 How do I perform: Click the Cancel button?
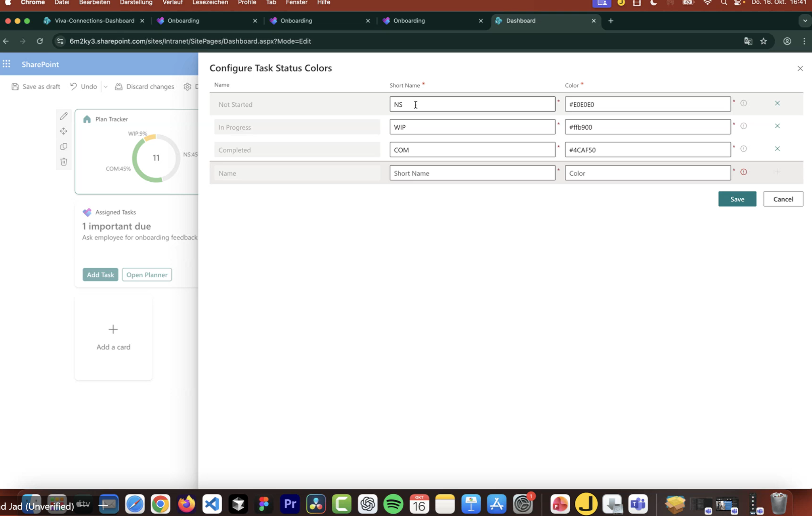point(783,199)
